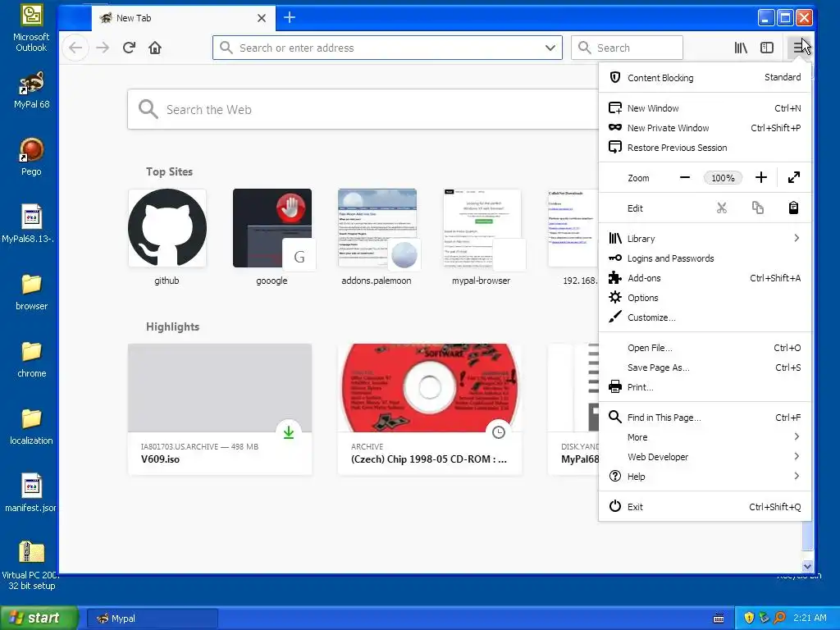The height and width of the screenshot is (630, 840).
Task: Click the Cut scissors icon
Action: click(722, 208)
